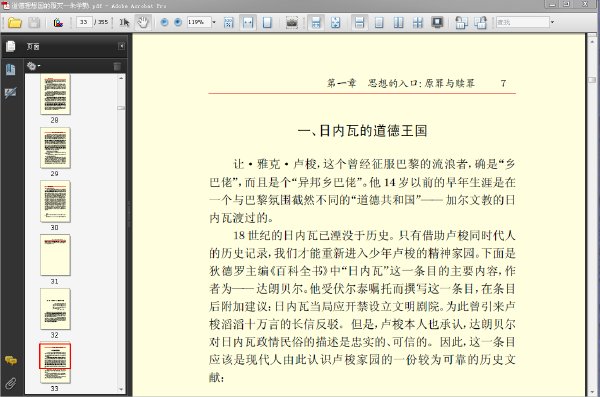The width and height of the screenshot is (600, 397).
Task: Click the colorful Create PDF icon
Action: tap(58, 23)
